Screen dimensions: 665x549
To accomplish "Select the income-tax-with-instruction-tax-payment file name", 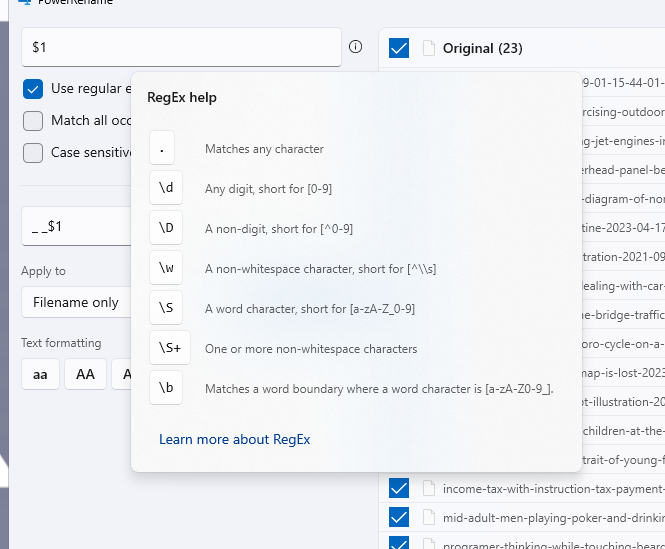I will click(553, 489).
